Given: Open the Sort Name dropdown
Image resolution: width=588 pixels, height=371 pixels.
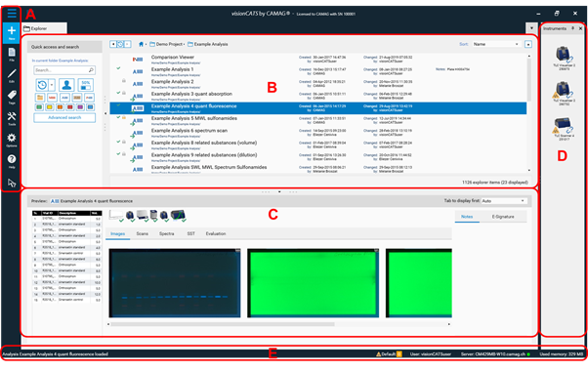Looking at the screenshot, I should 496,44.
